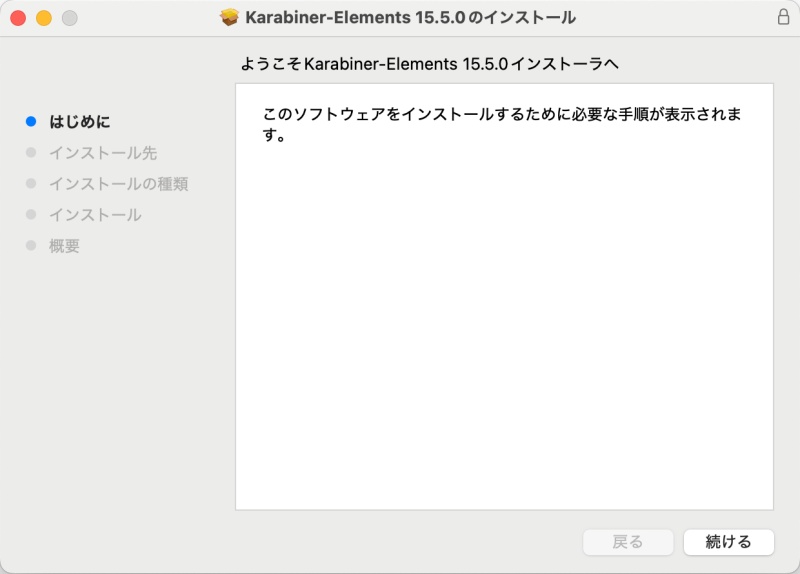Select the インストール先 step in the sidebar
The width and height of the screenshot is (800, 574).
click(x=103, y=153)
